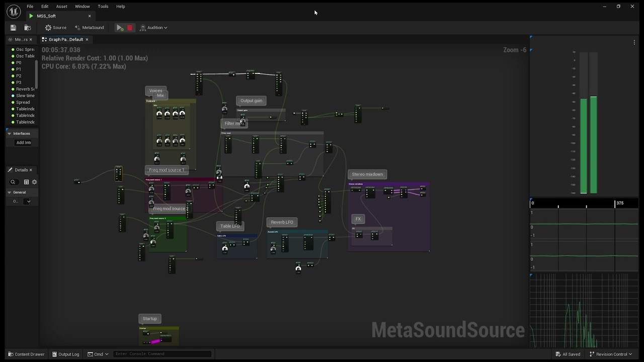Screen dimensions: 644x362
Task: Open the analyzer panel options menu
Action: pyautogui.click(x=634, y=43)
